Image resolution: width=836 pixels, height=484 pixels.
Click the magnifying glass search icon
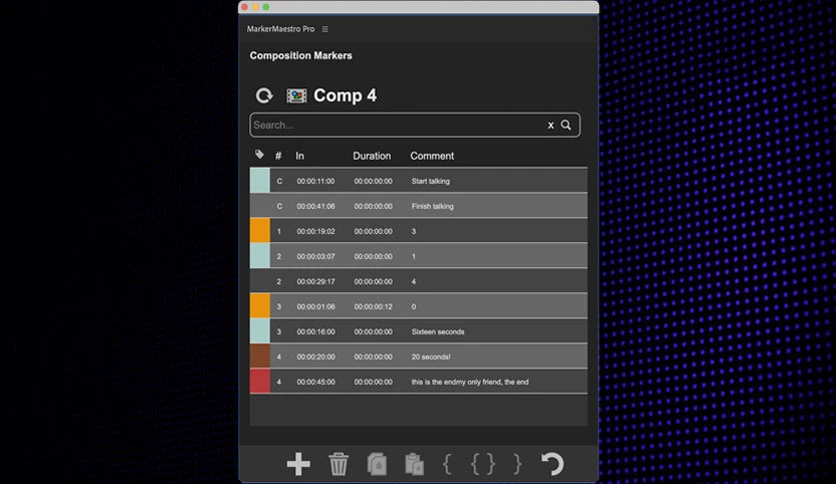[566, 125]
